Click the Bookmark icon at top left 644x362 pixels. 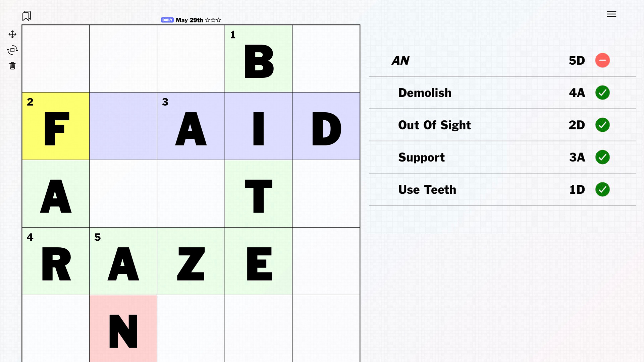pos(26,15)
